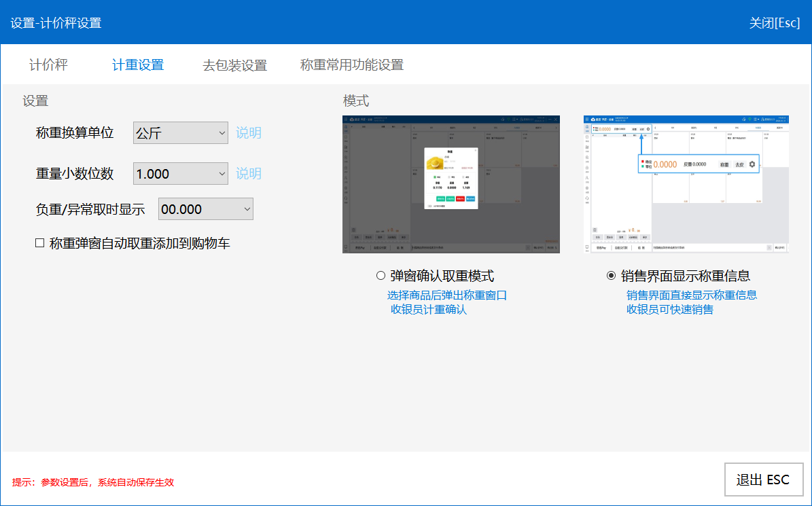
Task: Click 关闭[Esc] in the title bar
Action: 775,22
